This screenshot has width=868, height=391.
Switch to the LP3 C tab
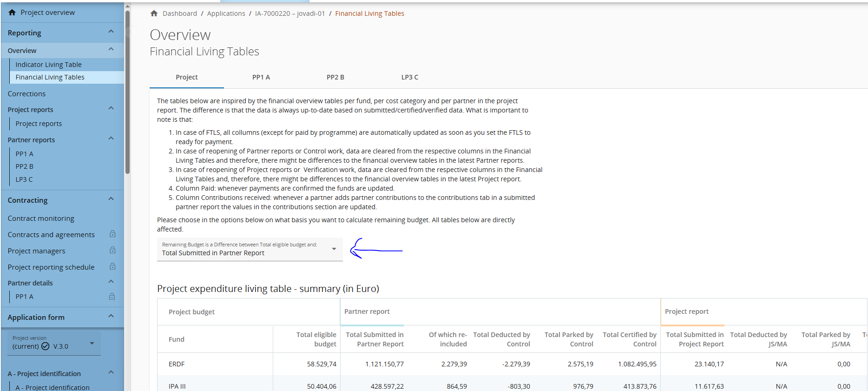click(409, 77)
